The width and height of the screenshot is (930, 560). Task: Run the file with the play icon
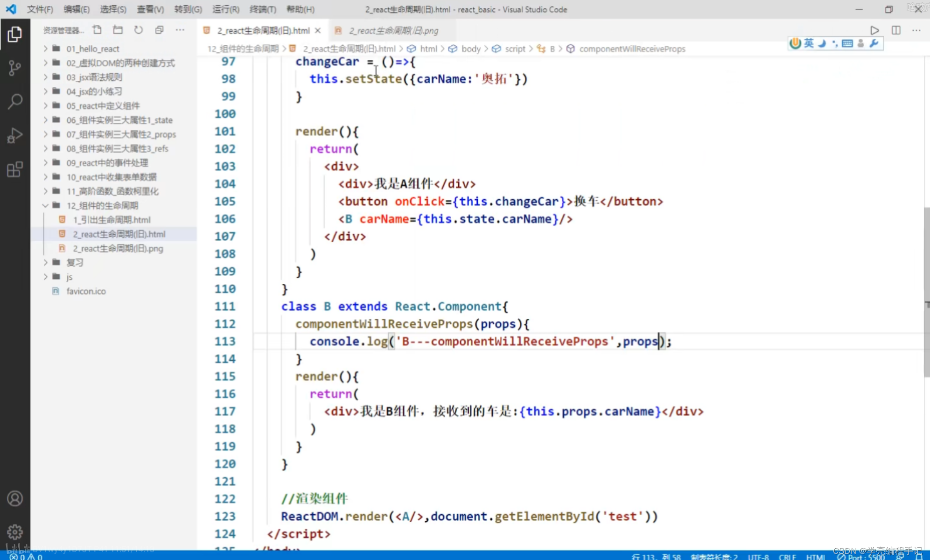click(x=874, y=30)
